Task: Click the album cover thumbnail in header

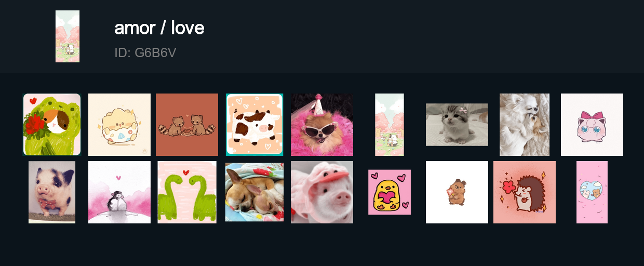Action: [68, 36]
